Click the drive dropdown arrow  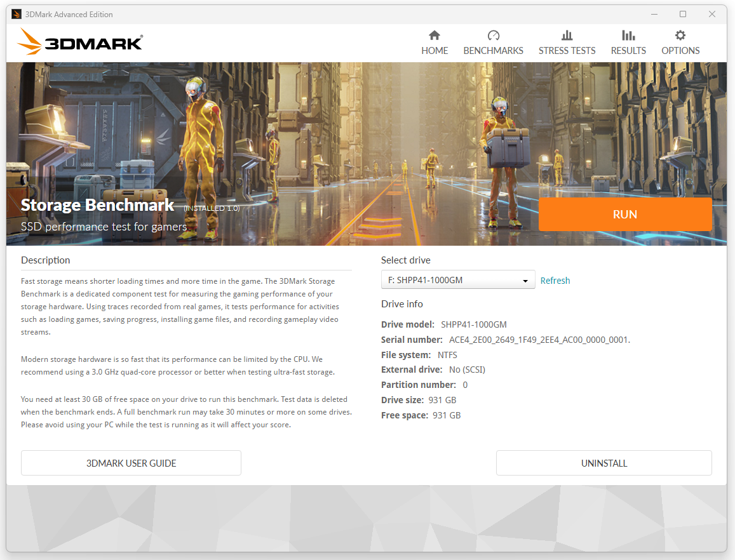(525, 281)
